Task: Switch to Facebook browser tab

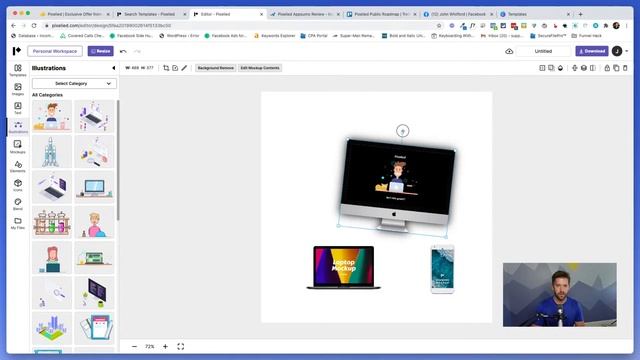Action: click(x=458, y=14)
